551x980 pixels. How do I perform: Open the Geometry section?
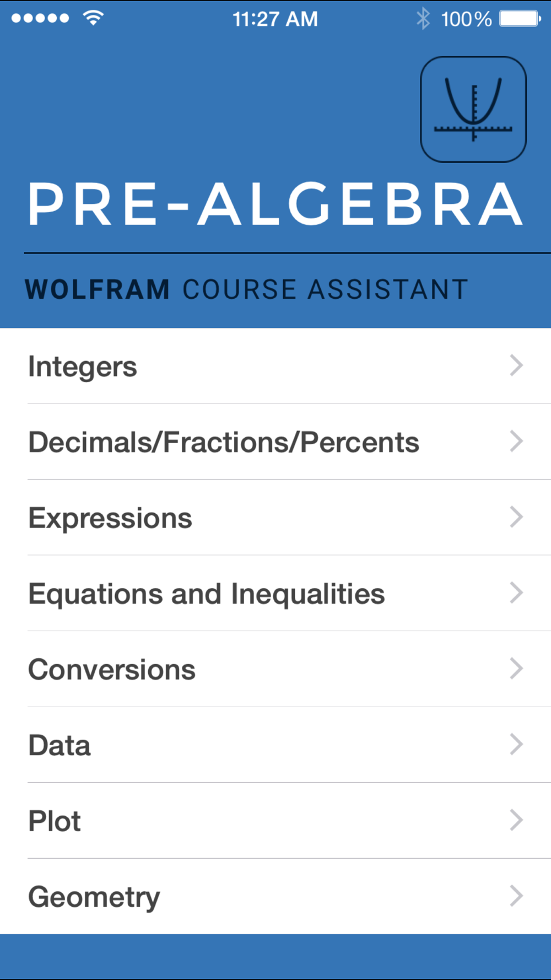(x=94, y=897)
